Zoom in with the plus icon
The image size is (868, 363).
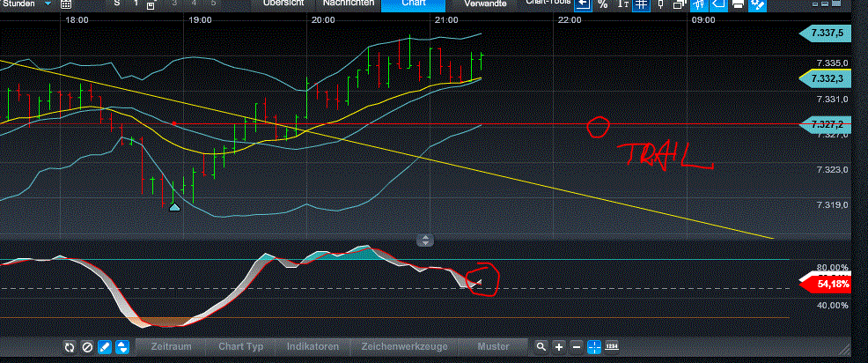[559, 347]
